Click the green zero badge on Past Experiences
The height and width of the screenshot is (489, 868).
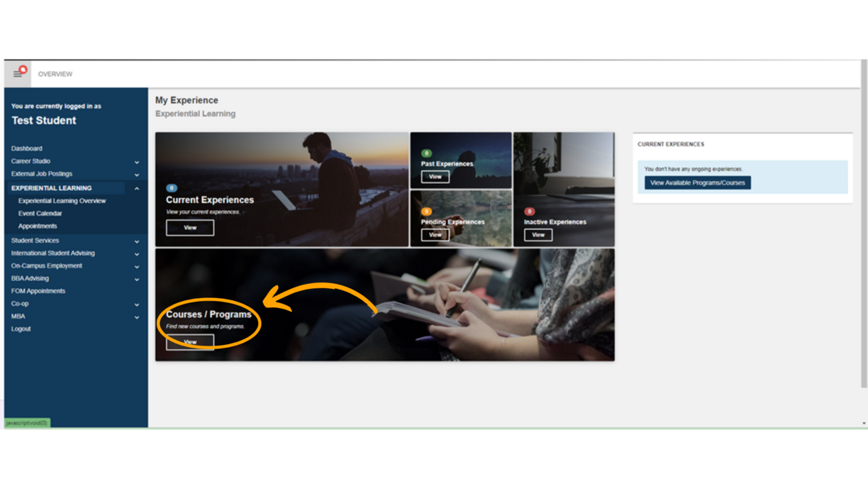tap(425, 151)
